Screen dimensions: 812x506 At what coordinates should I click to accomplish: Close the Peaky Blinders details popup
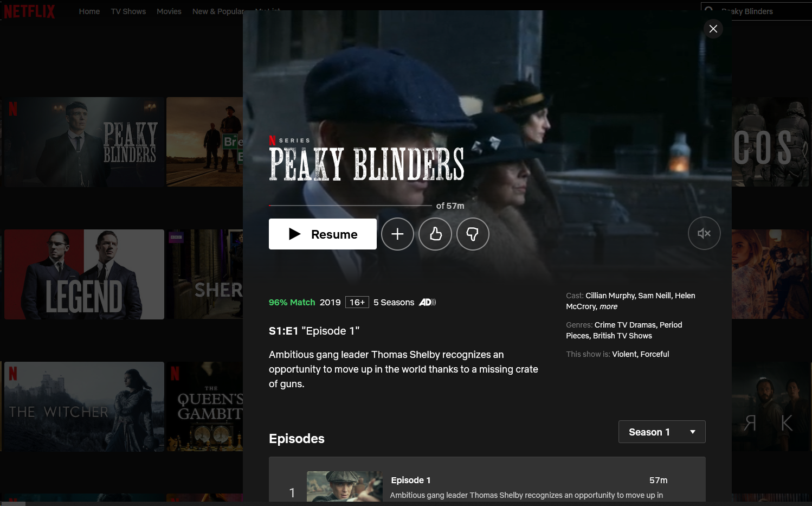[713, 29]
